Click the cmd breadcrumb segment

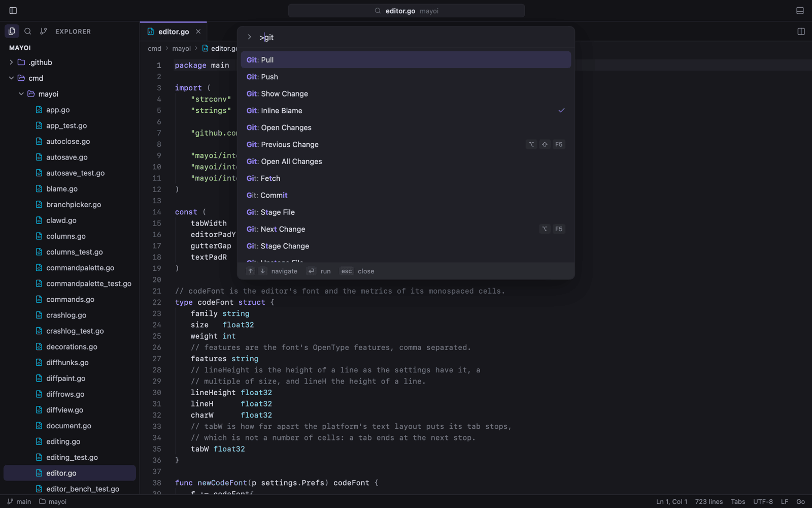pyautogui.click(x=154, y=49)
